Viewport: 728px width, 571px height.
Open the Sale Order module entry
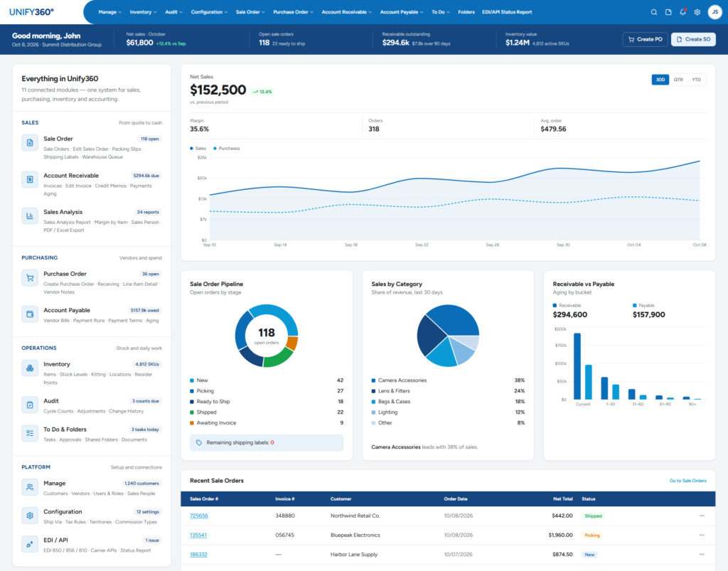pos(92,147)
